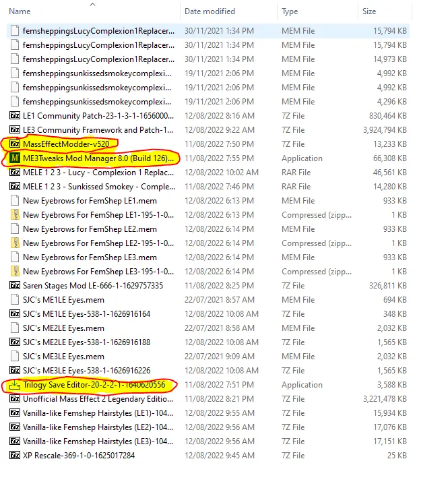Sort files by the Type column header

290,11
